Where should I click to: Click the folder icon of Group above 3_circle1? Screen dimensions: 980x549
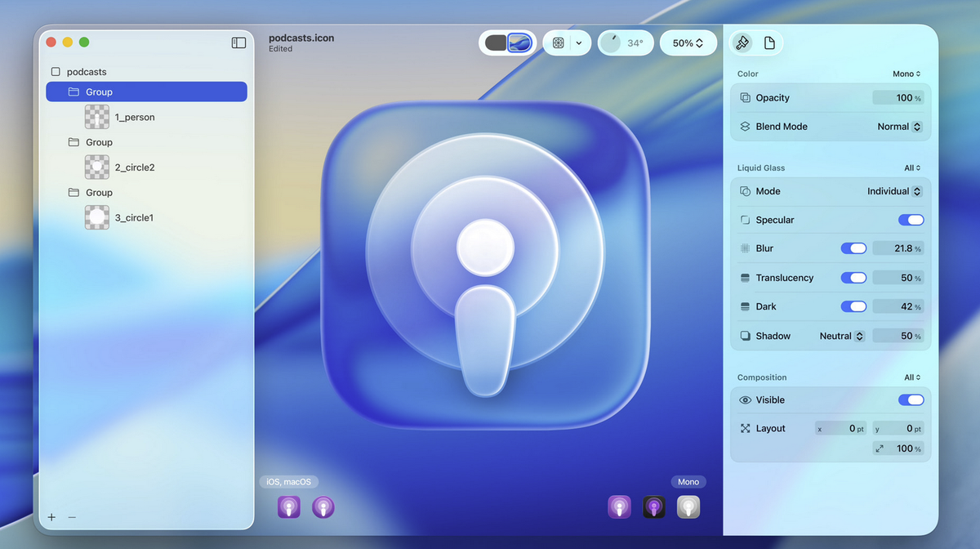coord(73,192)
